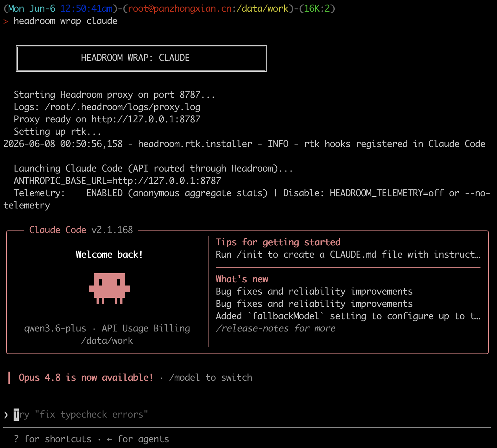
Task: Click the "/model to switch" hint
Action: tap(211, 377)
